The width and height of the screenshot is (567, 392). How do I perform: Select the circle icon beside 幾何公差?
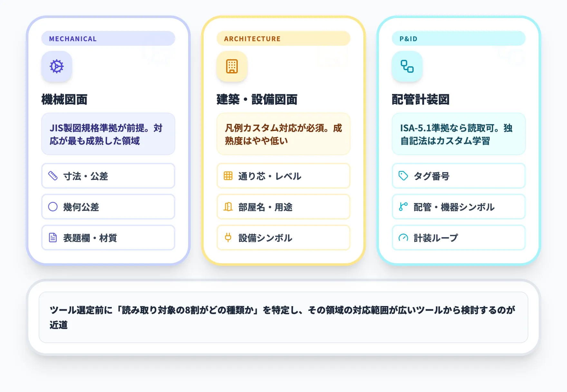(x=52, y=207)
